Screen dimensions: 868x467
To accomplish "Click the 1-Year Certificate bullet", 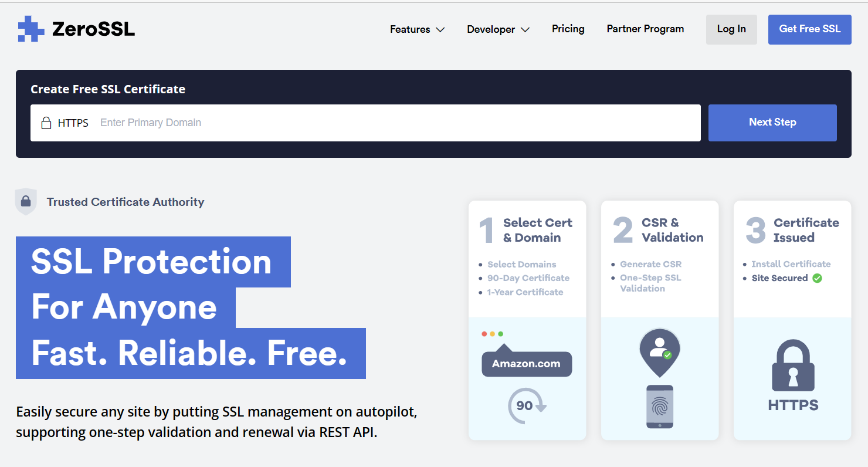I will (x=525, y=292).
